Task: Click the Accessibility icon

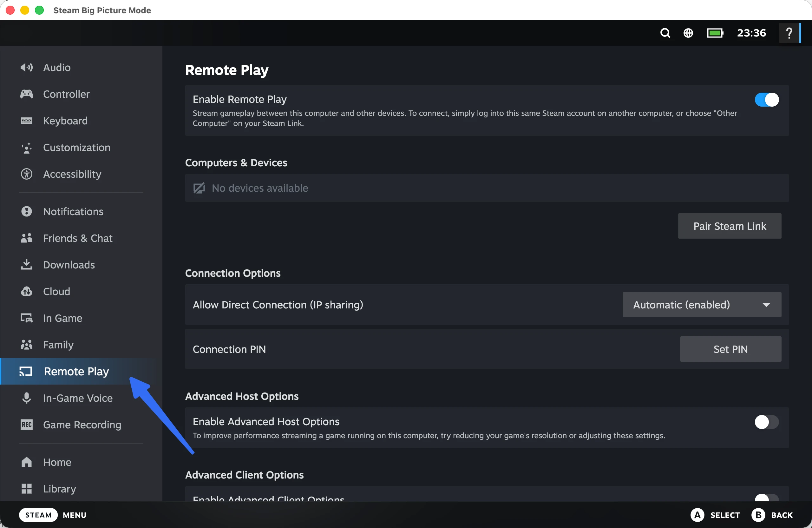Action: (27, 174)
